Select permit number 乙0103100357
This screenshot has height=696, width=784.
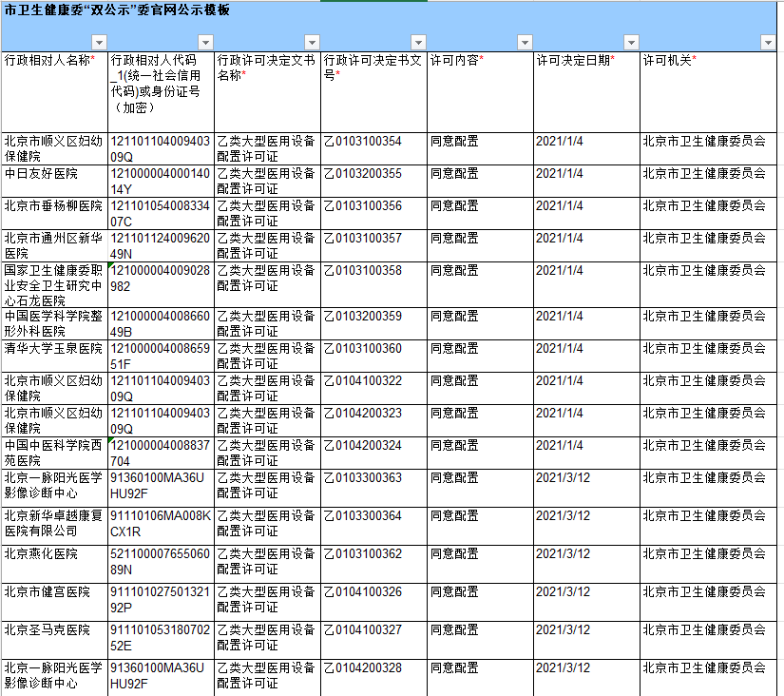click(374, 245)
